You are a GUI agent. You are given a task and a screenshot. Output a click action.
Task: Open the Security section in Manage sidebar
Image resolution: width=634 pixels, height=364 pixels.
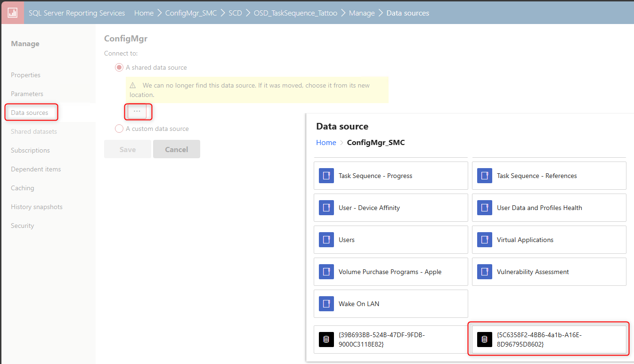pos(22,225)
